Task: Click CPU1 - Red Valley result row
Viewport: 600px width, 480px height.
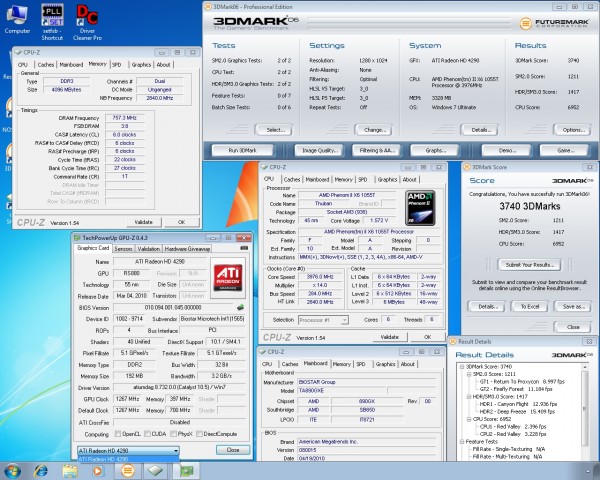Action: tap(513, 426)
